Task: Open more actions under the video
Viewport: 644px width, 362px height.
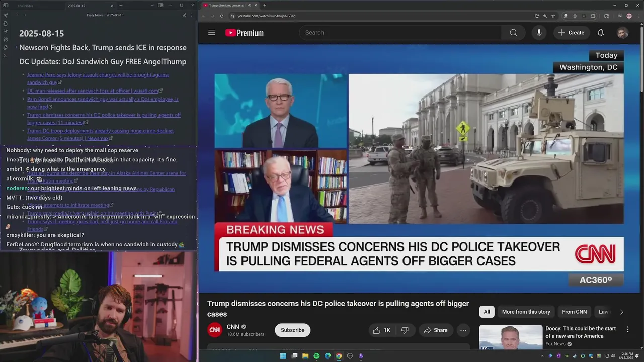Action: (463, 330)
